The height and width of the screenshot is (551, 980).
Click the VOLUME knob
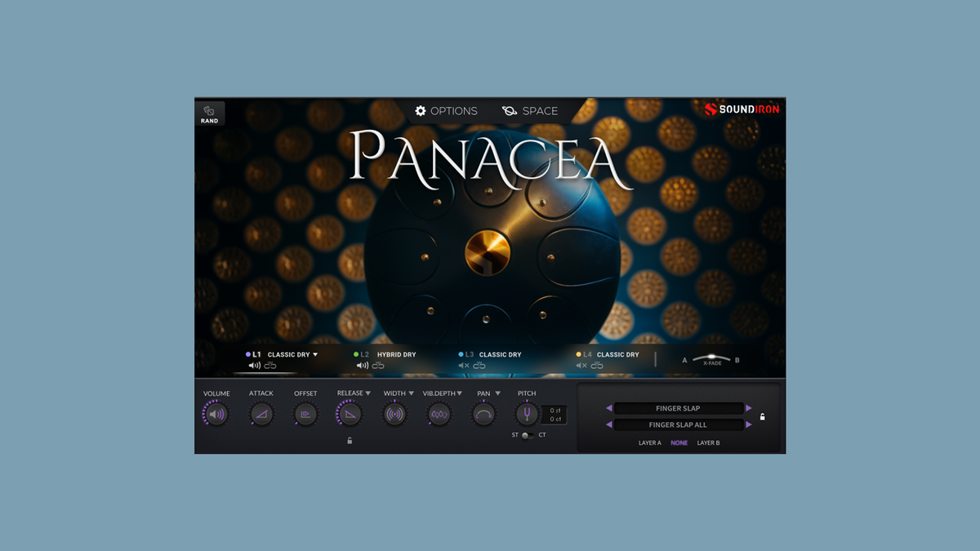(x=216, y=414)
